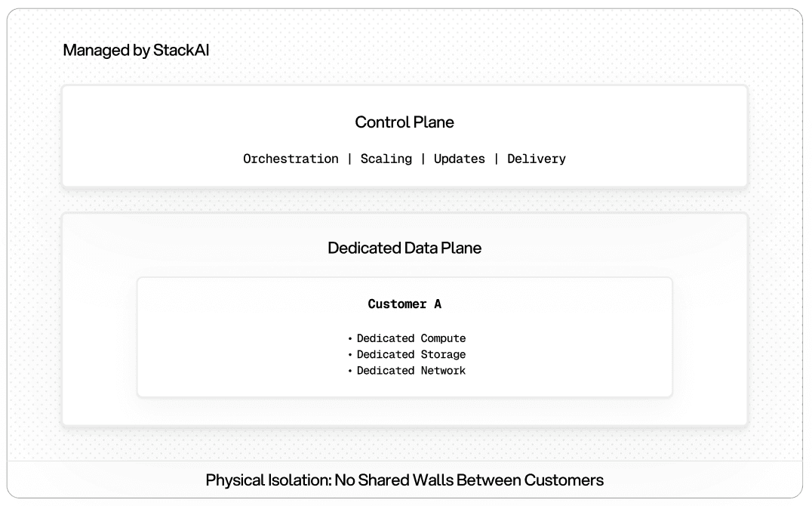Select the Customer A title
Viewport: 812px width, 506px height.
point(404,304)
